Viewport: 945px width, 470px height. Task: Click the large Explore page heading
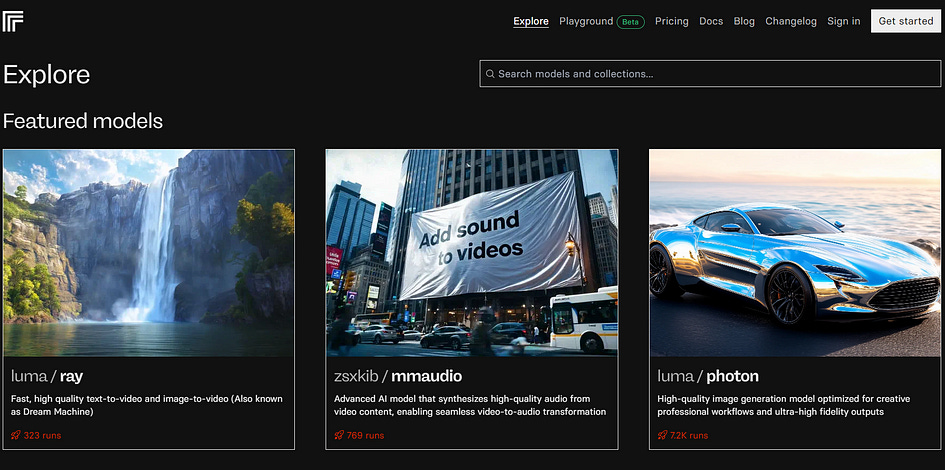click(x=46, y=75)
